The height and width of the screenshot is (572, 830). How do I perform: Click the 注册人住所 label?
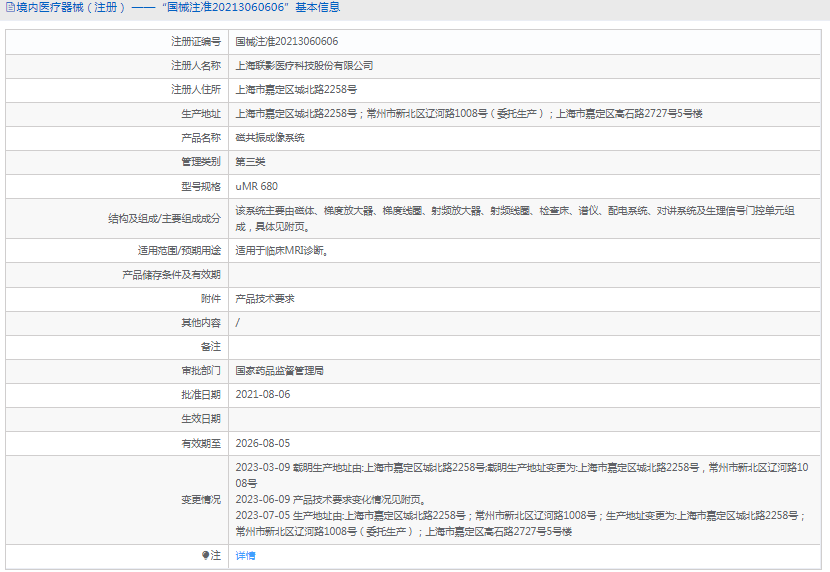[196, 89]
